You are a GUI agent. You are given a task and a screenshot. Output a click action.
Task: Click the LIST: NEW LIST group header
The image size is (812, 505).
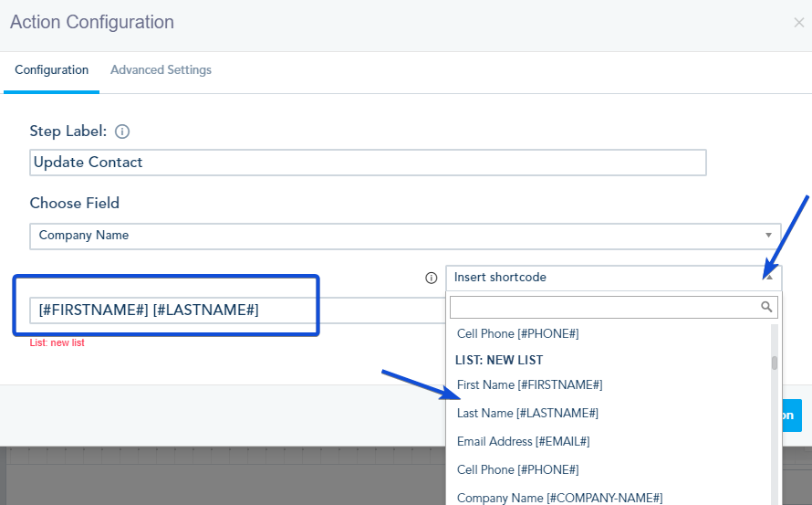(499, 360)
